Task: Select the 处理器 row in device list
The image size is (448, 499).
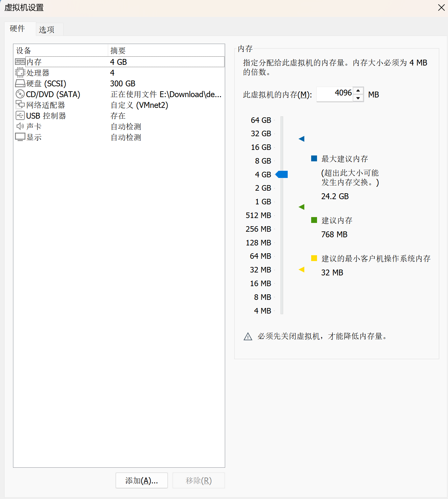Action: [119, 73]
